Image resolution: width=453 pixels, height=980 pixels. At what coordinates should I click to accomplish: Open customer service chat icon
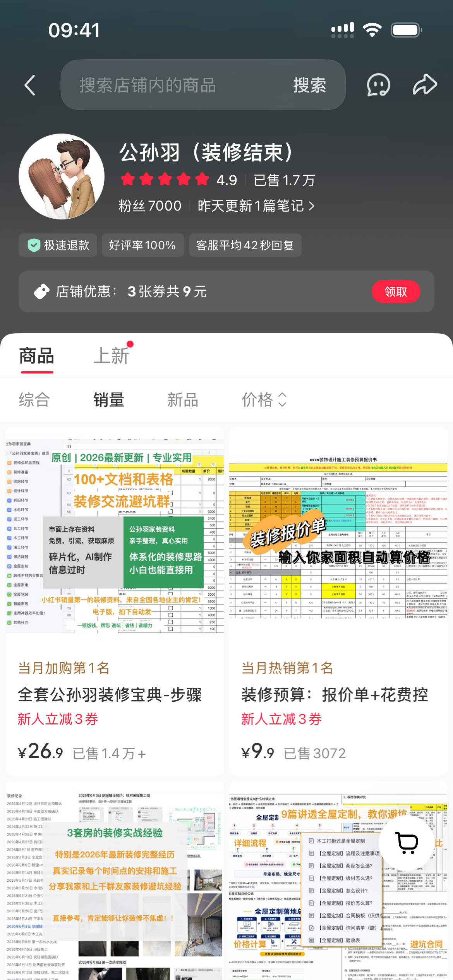pos(378,85)
